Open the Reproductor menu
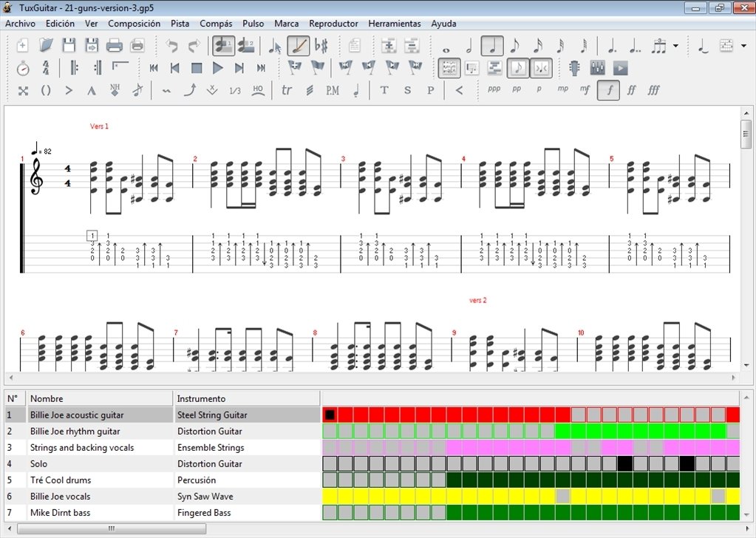This screenshot has width=756, height=538. [333, 24]
